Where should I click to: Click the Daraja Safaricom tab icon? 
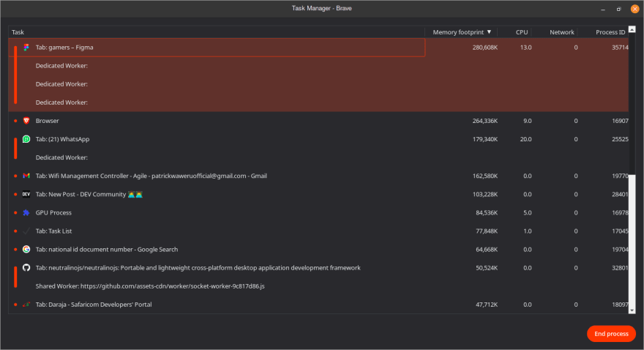26,305
